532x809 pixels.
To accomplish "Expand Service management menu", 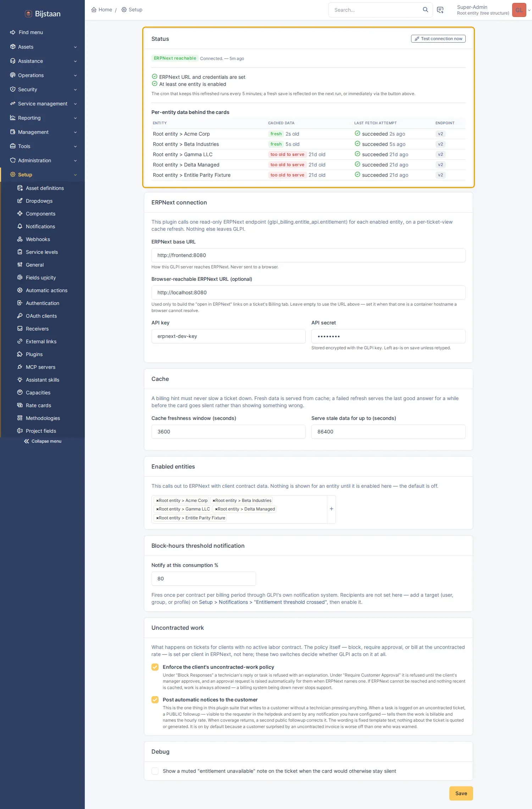I will pyautogui.click(x=43, y=104).
